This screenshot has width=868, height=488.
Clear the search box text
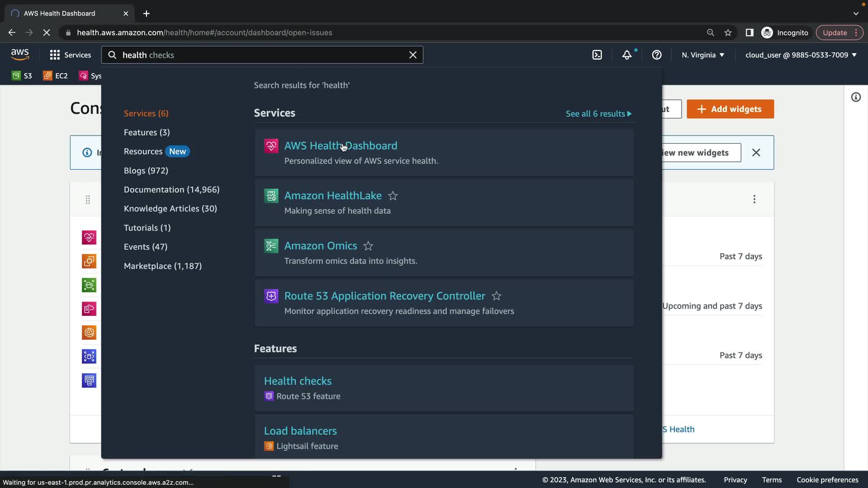(412, 55)
